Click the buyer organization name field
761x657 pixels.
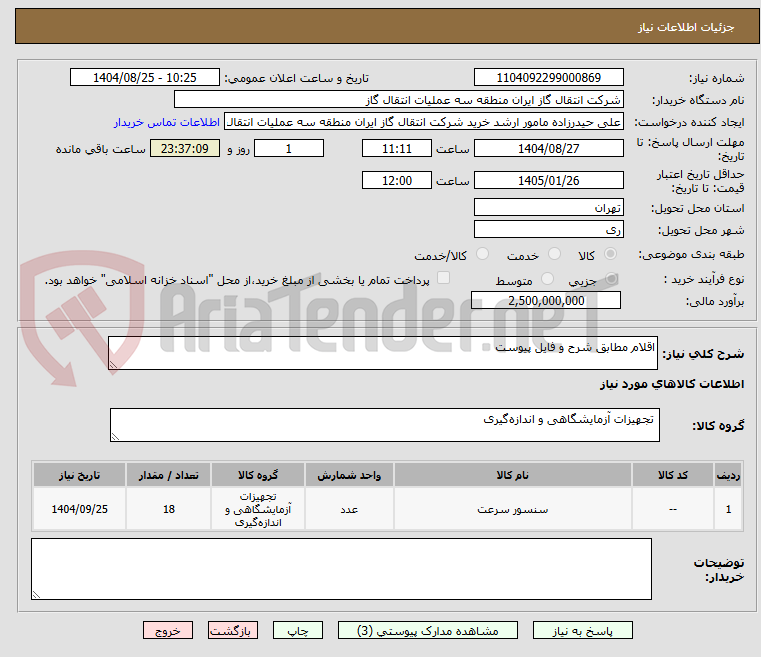tap(398, 100)
